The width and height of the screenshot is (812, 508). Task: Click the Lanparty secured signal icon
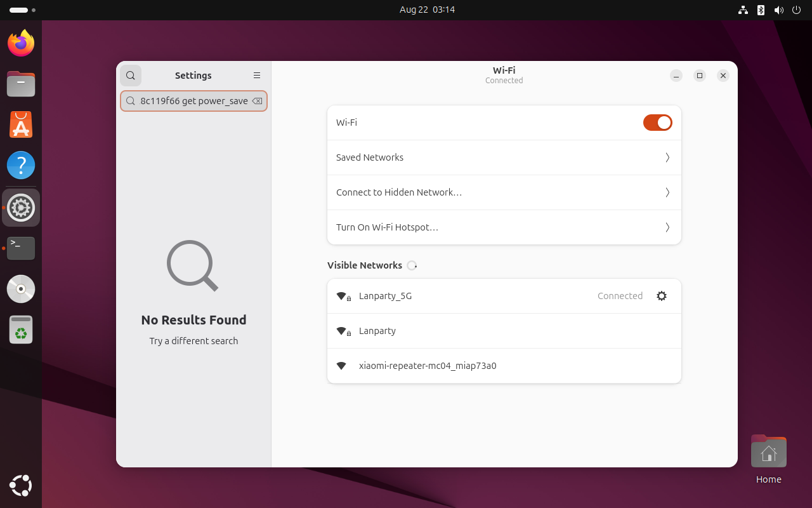pyautogui.click(x=343, y=331)
